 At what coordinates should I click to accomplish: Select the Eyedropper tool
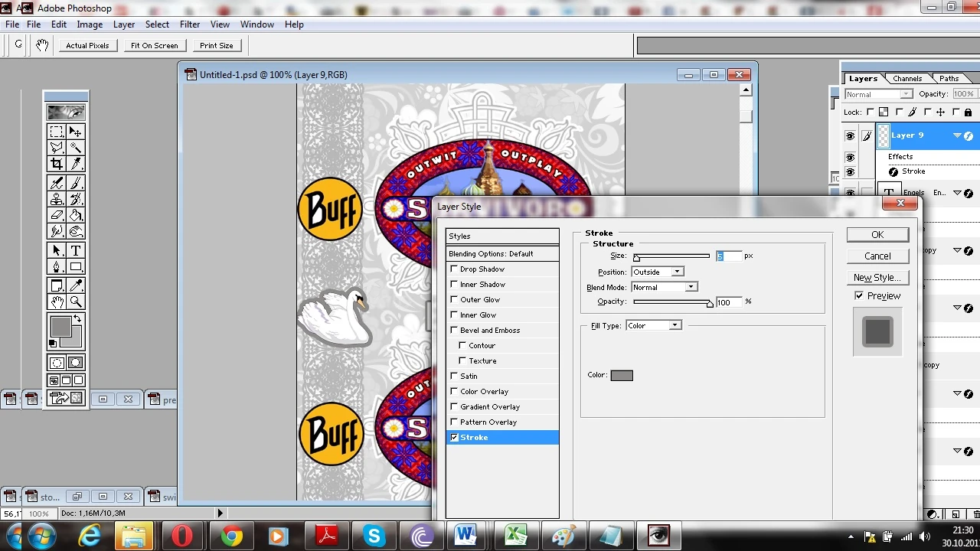(76, 285)
